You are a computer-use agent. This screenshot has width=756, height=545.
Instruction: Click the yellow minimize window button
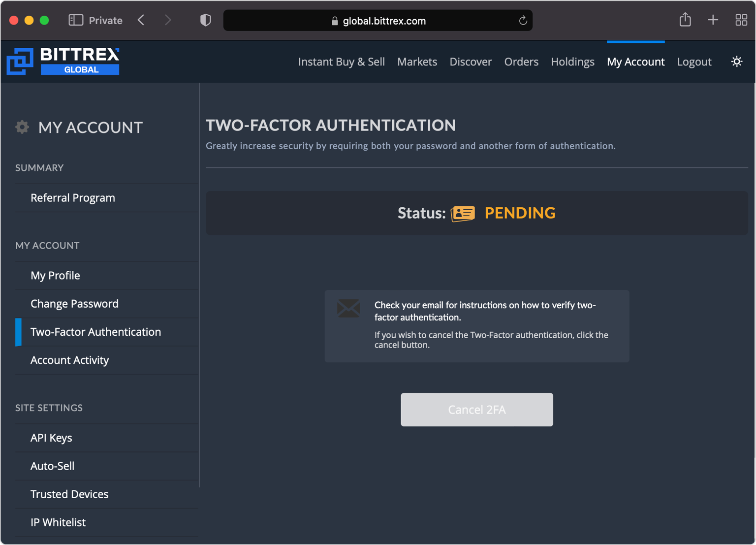point(29,20)
